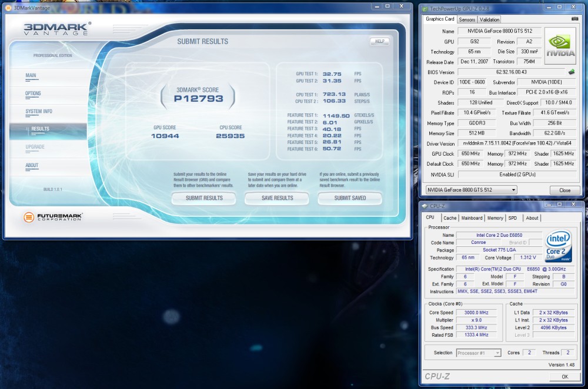
Task: Click the Close button in GPU-Z
Action: [x=564, y=190]
